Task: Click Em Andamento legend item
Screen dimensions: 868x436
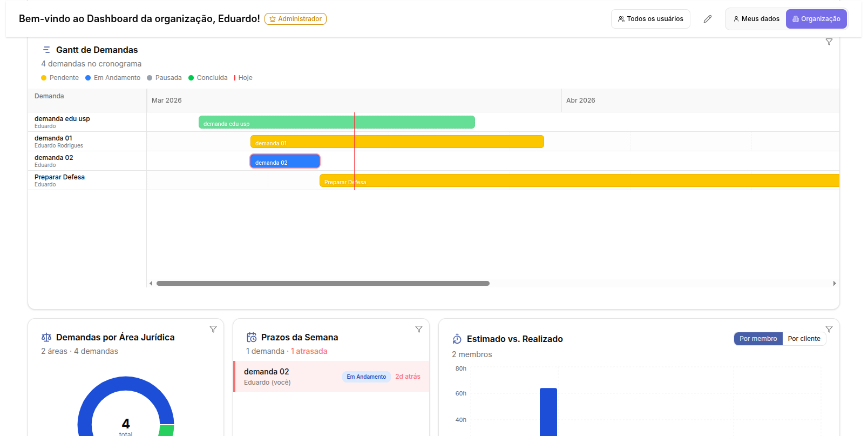Action: [113, 78]
